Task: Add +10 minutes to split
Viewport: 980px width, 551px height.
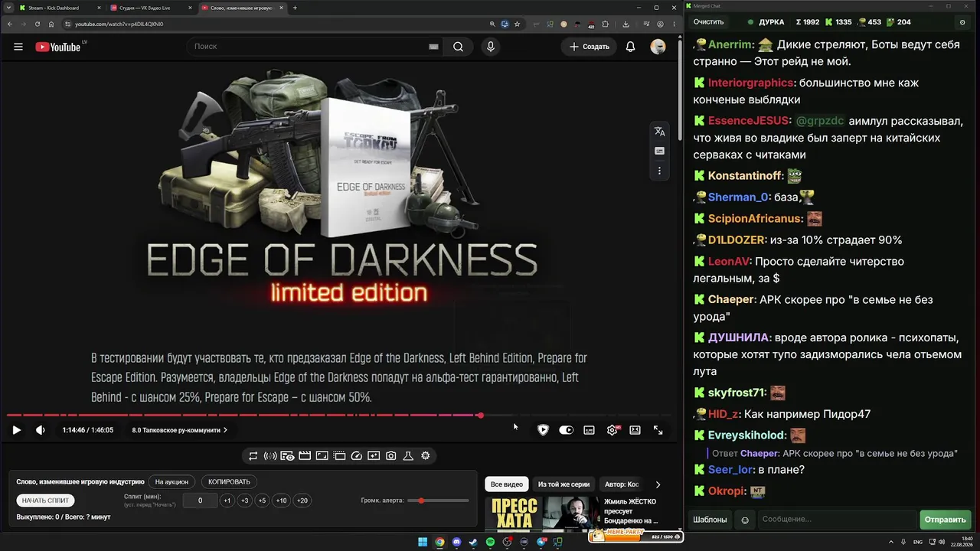Action: [x=282, y=500]
